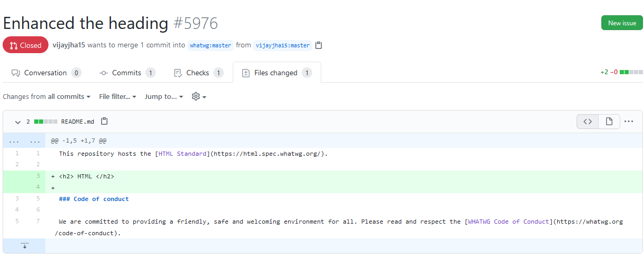Expand the File filter dropdown
The height and width of the screenshot is (261, 644).
point(117,96)
